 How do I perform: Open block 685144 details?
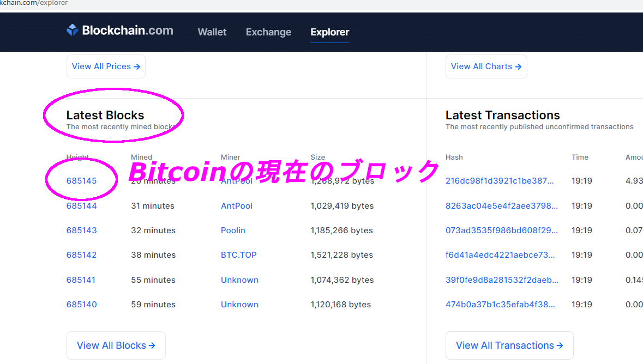pyautogui.click(x=81, y=205)
